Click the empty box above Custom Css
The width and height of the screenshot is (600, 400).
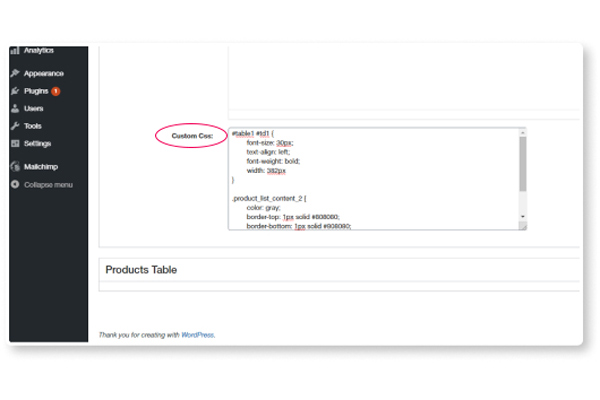400,75
